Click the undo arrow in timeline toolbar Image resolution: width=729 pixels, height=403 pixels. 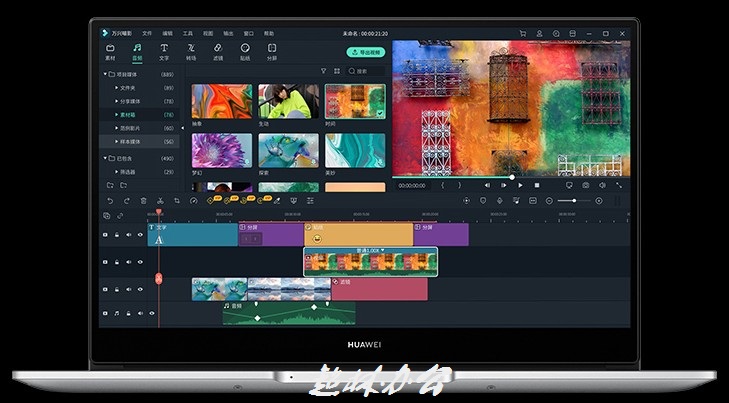tap(110, 201)
